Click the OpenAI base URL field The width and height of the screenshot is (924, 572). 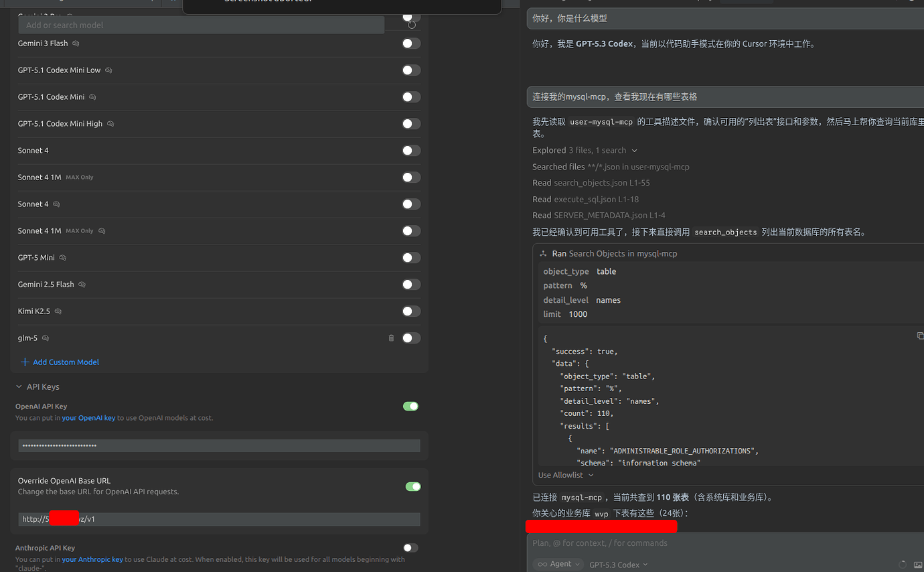click(220, 519)
